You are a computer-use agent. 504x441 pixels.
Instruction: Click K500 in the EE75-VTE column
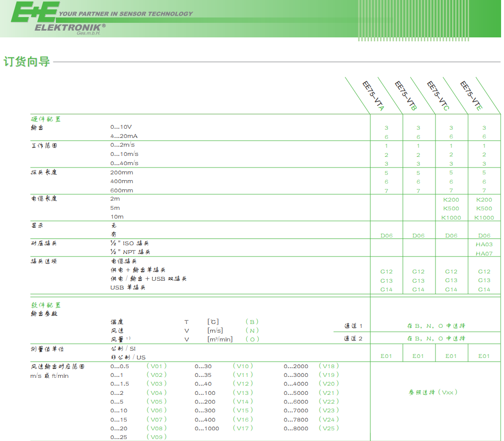coord(484,208)
